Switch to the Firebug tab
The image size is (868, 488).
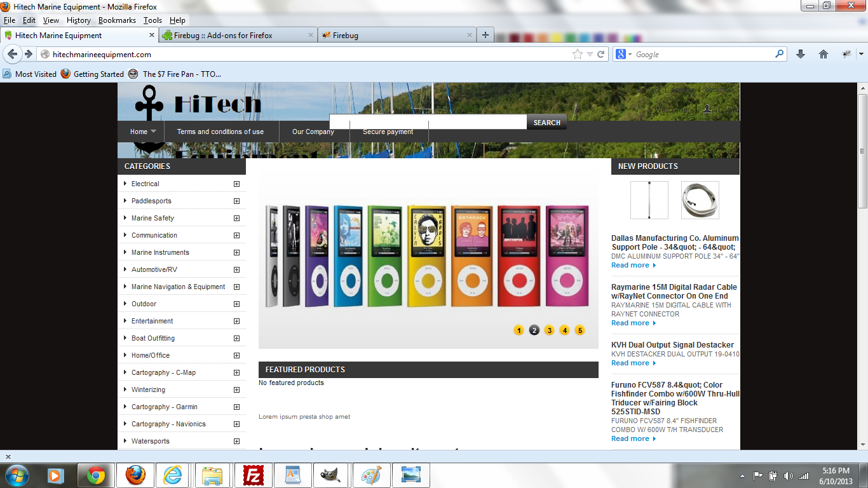pos(397,36)
